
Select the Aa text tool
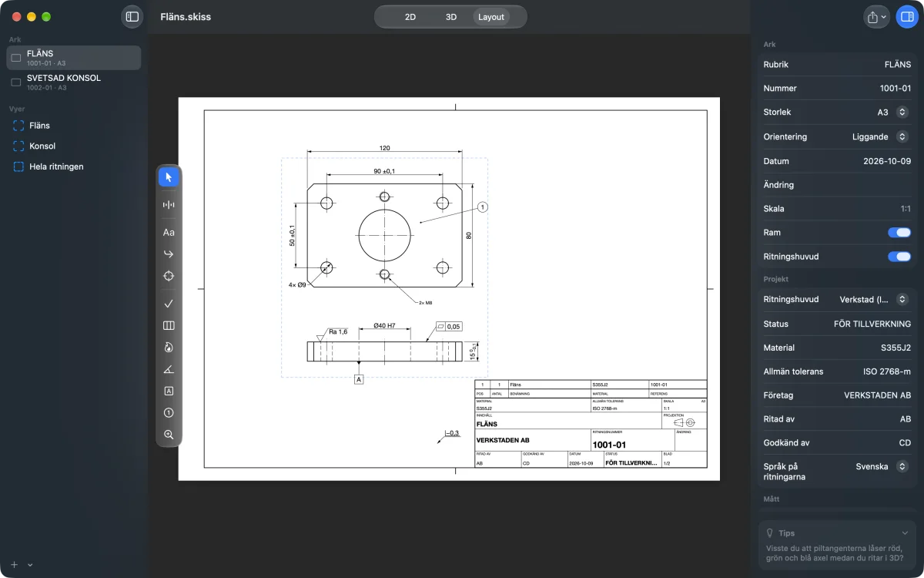(x=169, y=232)
